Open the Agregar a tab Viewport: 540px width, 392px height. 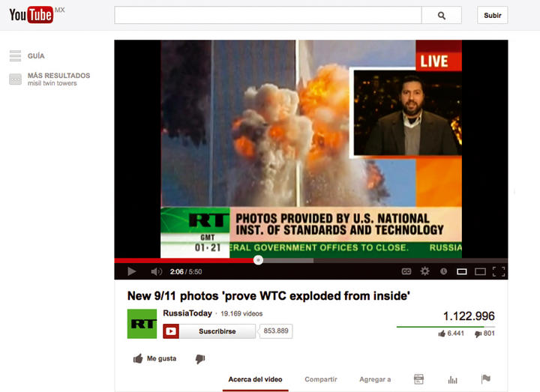[x=375, y=379]
